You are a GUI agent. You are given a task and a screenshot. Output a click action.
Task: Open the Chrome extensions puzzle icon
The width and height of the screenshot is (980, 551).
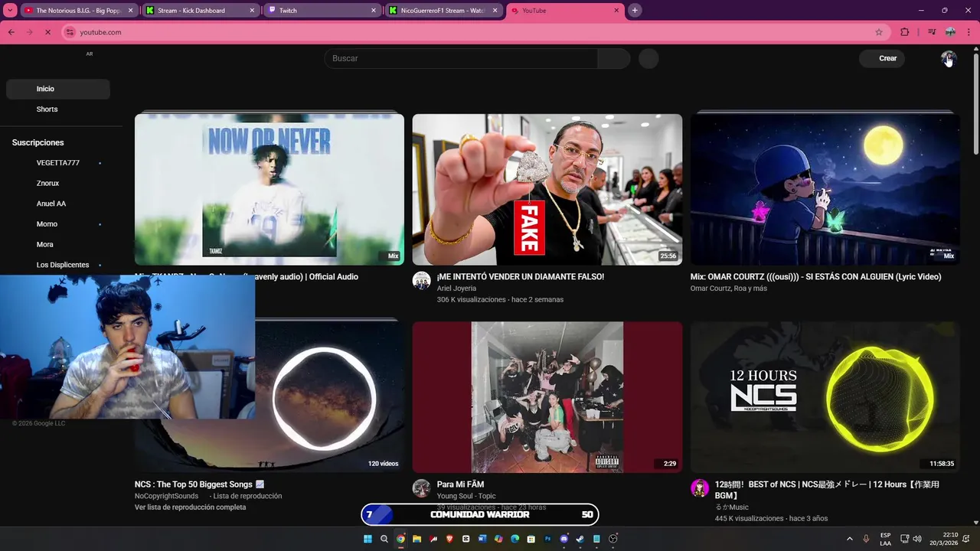pyautogui.click(x=905, y=32)
